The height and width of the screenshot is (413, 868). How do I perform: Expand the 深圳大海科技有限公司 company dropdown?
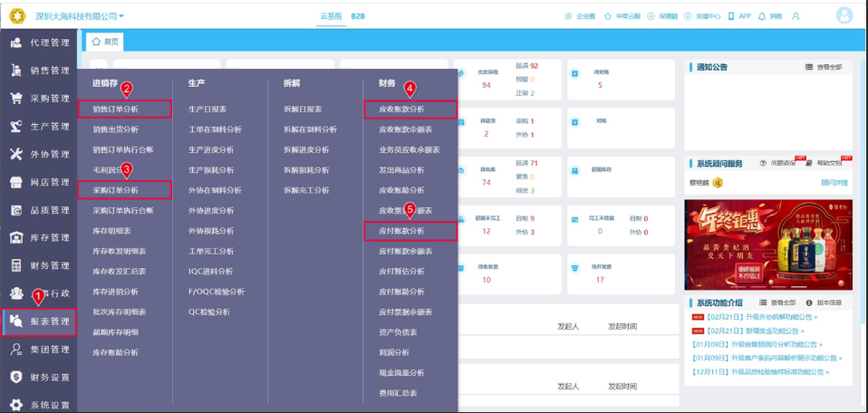[80, 16]
